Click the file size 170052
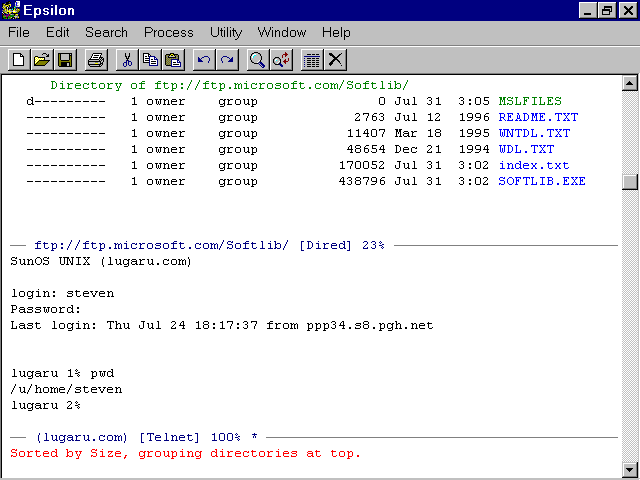 coord(362,165)
